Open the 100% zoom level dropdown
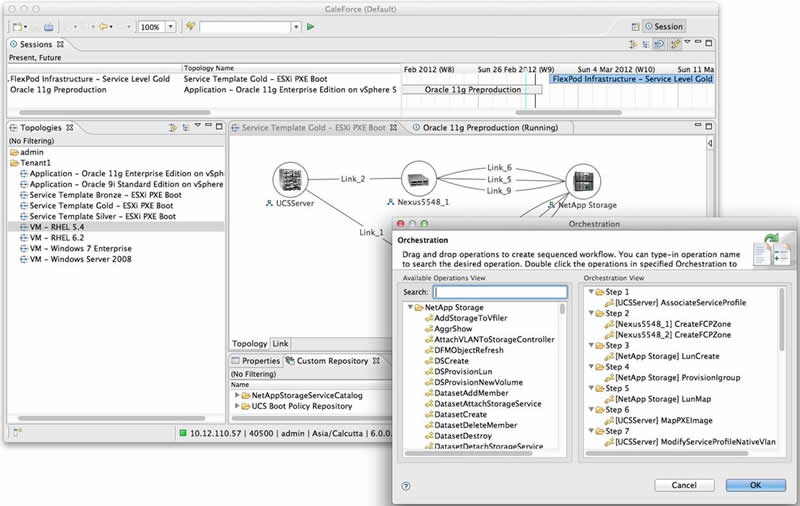 click(x=169, y=27)
